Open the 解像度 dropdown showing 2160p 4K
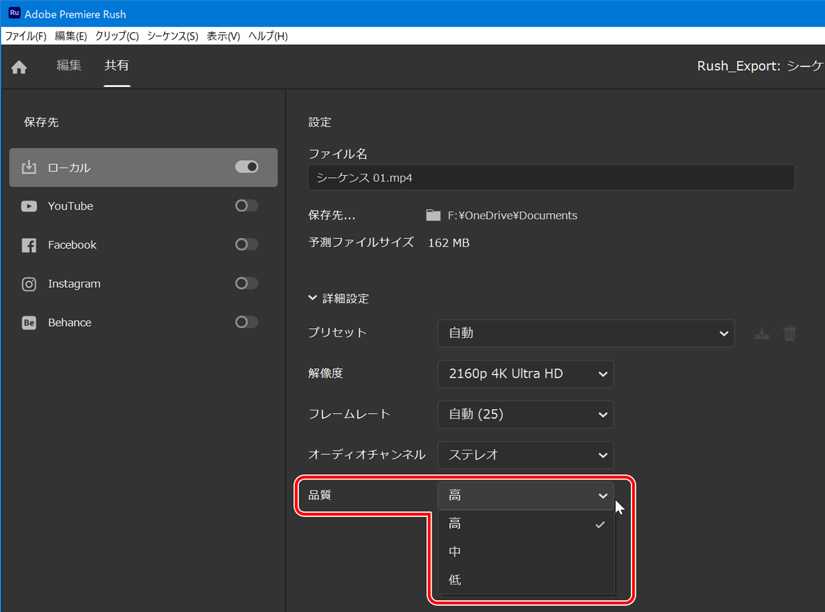 525,374
